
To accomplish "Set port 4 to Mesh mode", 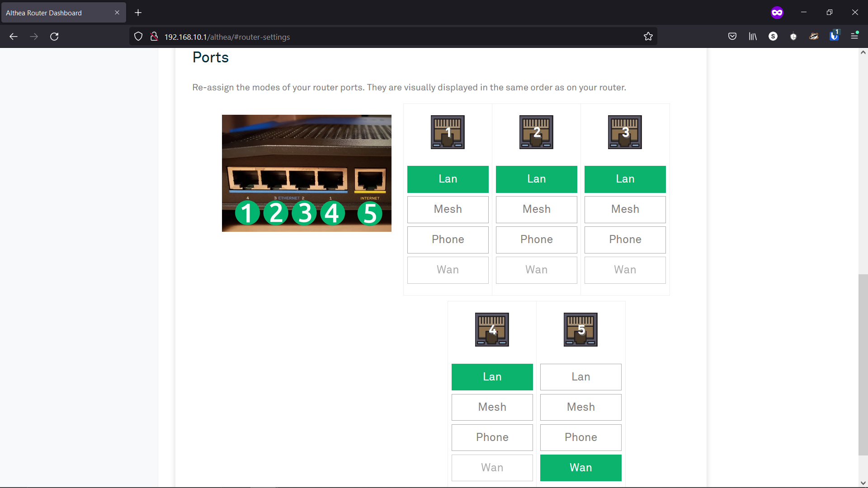I will pyautogui.click(x=492, y=408).
